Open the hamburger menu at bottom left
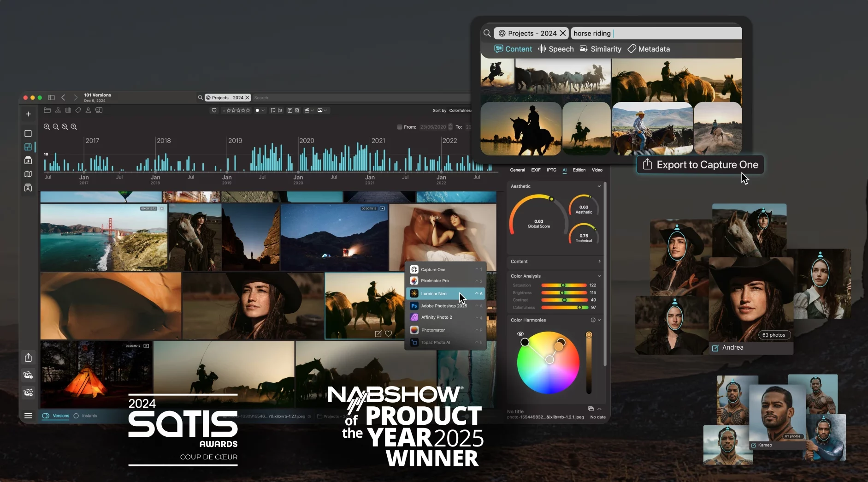This screenshot has width=868, height=482. coord(28,416)
